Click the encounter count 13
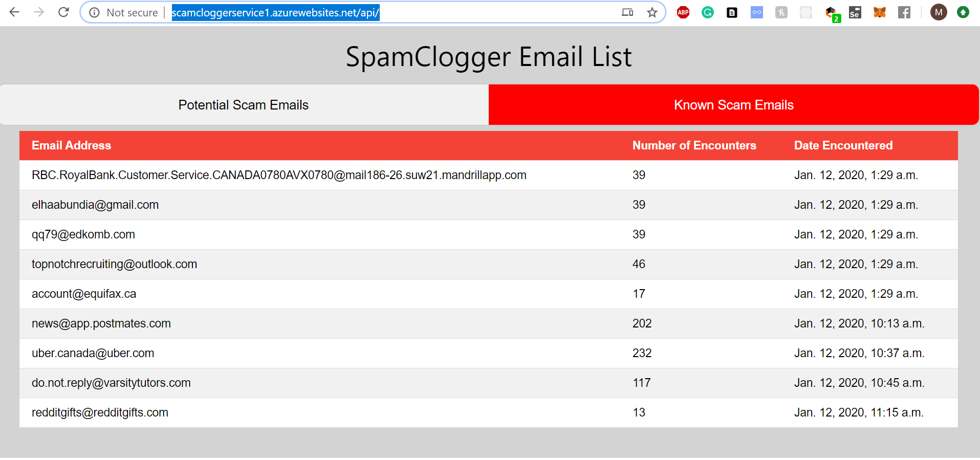This screenshot has height=460, width=980. point(639,412)
